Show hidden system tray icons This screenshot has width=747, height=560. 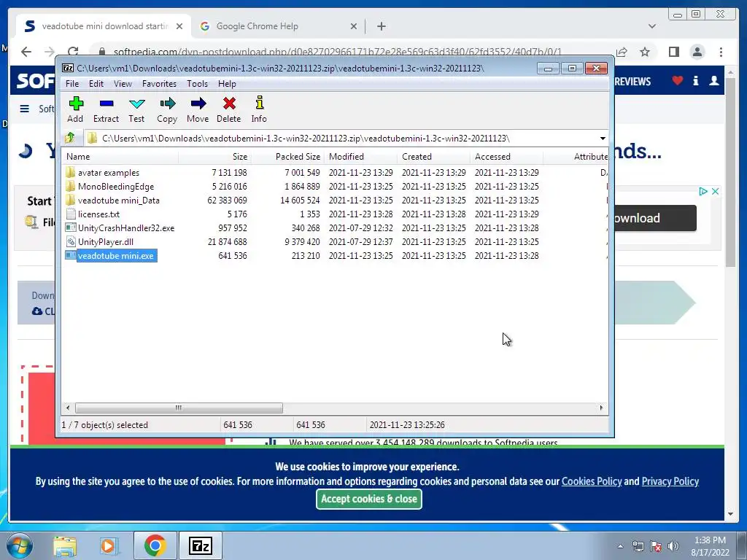620,546
